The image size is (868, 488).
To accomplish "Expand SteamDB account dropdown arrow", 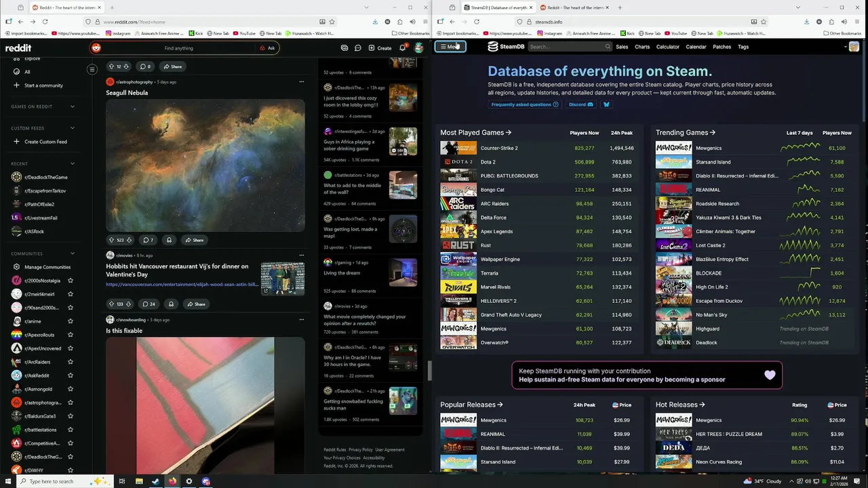I will (x=846, y=47).
